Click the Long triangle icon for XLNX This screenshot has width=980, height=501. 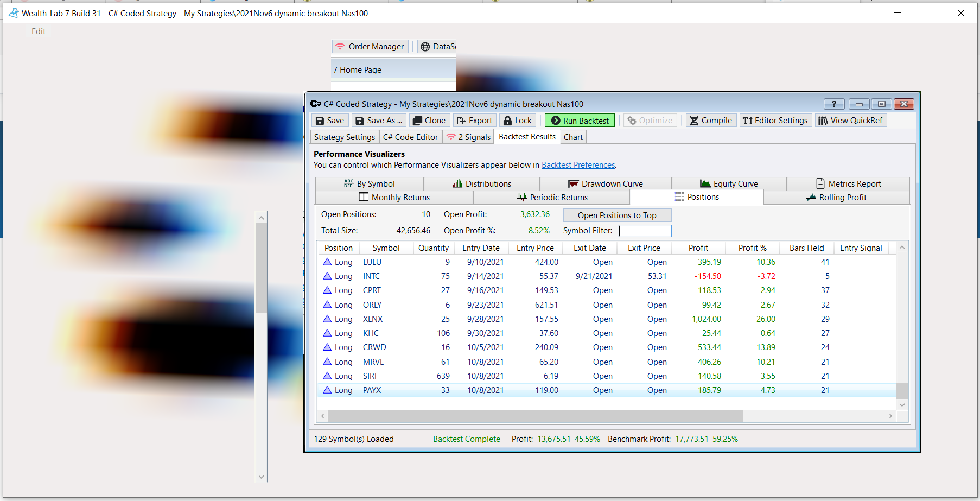pos(327,319)
